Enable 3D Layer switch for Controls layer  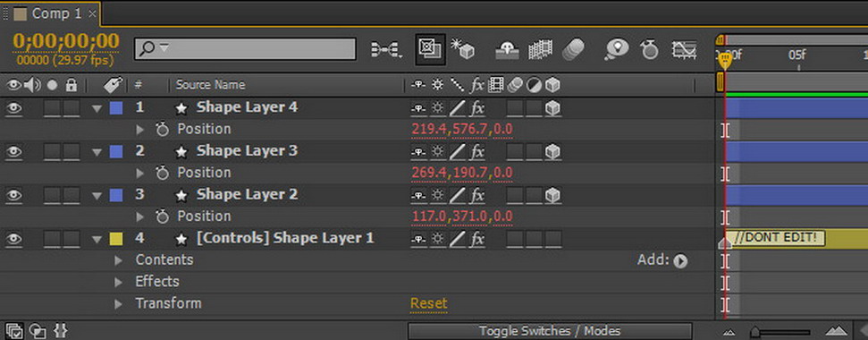pyautogui.click(x=552, y=239)
